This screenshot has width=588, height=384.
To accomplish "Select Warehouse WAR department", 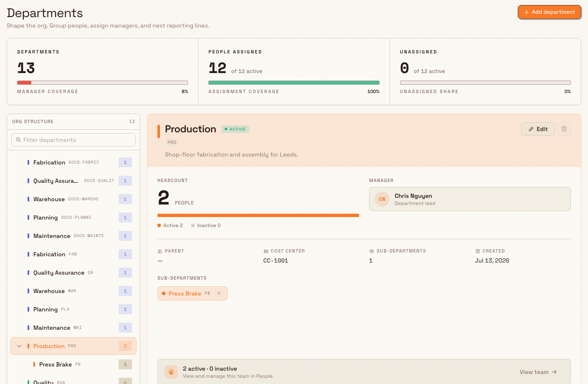I will point(73,291).
